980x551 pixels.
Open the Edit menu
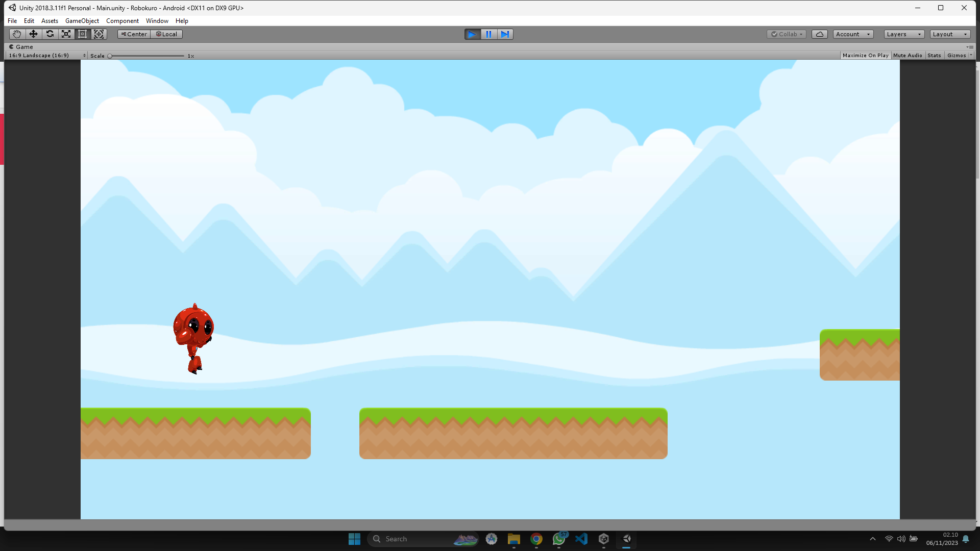click(x=29, y=21)
